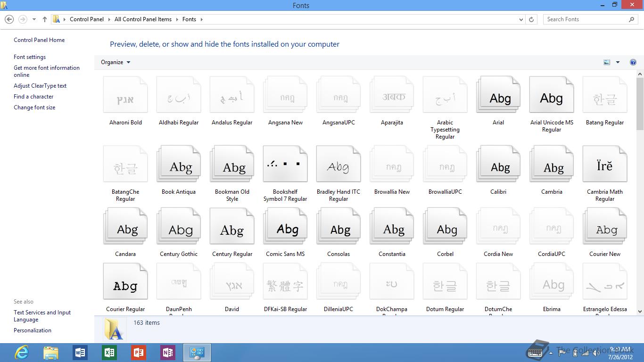Open help with the question mark icon

click(633, 62)
